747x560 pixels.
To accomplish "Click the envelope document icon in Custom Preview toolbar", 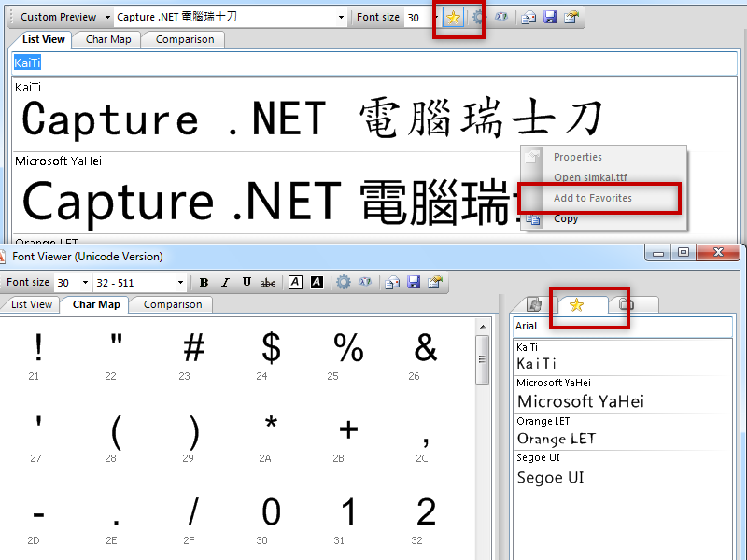I will pos(528,18).
